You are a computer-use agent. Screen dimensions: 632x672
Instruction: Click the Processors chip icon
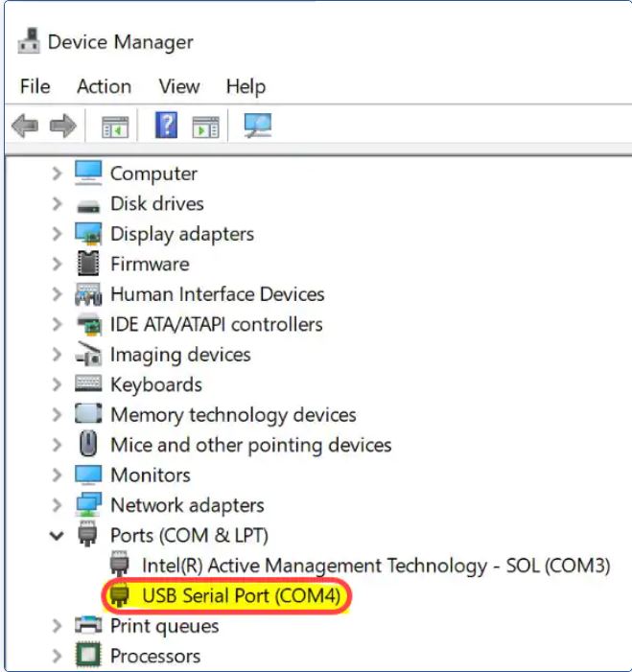[88, 655]
